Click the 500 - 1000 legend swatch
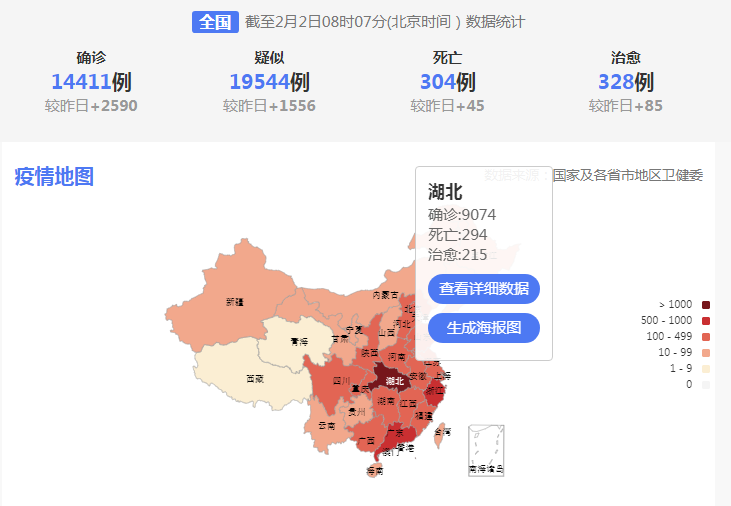 [706, 321]
